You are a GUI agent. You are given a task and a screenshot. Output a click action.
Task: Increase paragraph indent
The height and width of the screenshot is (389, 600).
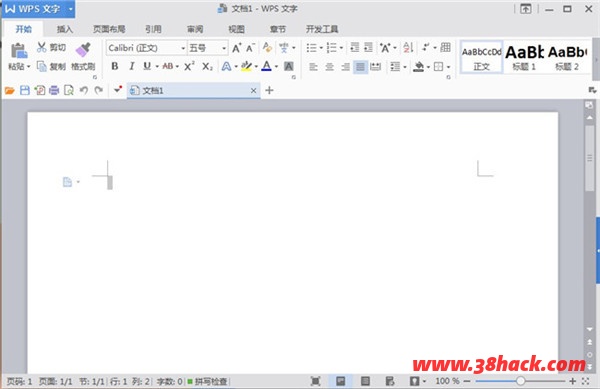[368, 47]
